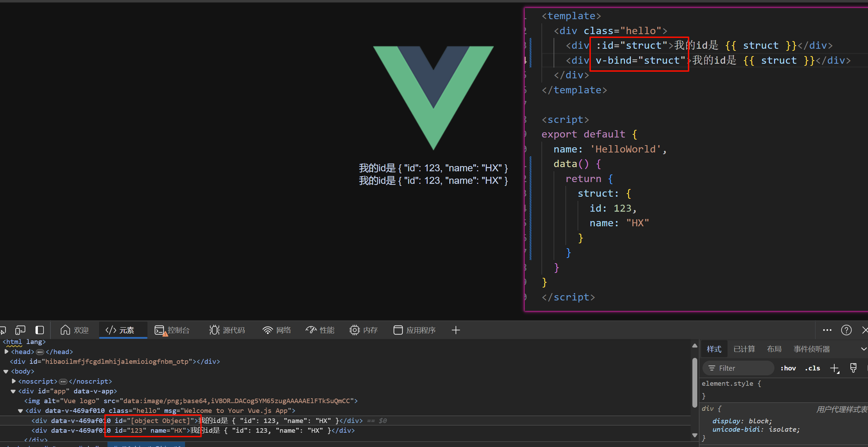Toggle the :hov element state panel
Viewport: 868px width, 447px height.
tap(788, 368)
